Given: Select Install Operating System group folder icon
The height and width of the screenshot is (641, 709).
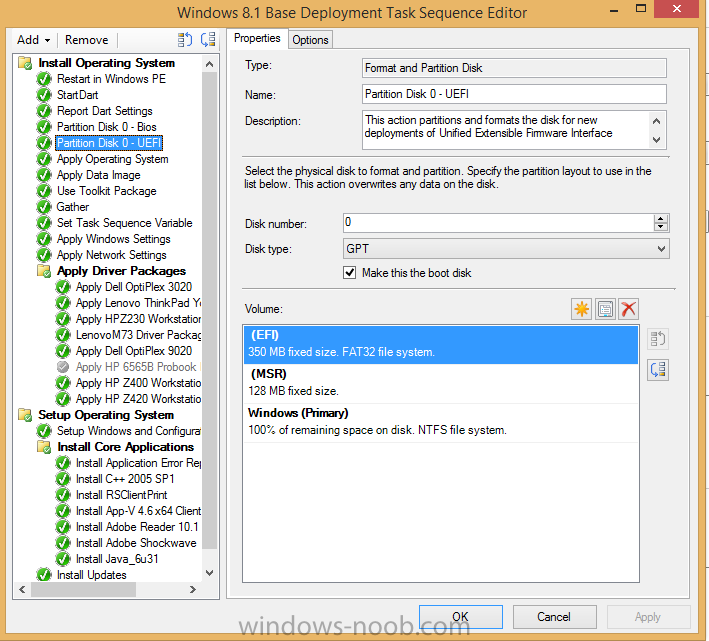Looking at the screenshot, I should click(x=25, y=63).
